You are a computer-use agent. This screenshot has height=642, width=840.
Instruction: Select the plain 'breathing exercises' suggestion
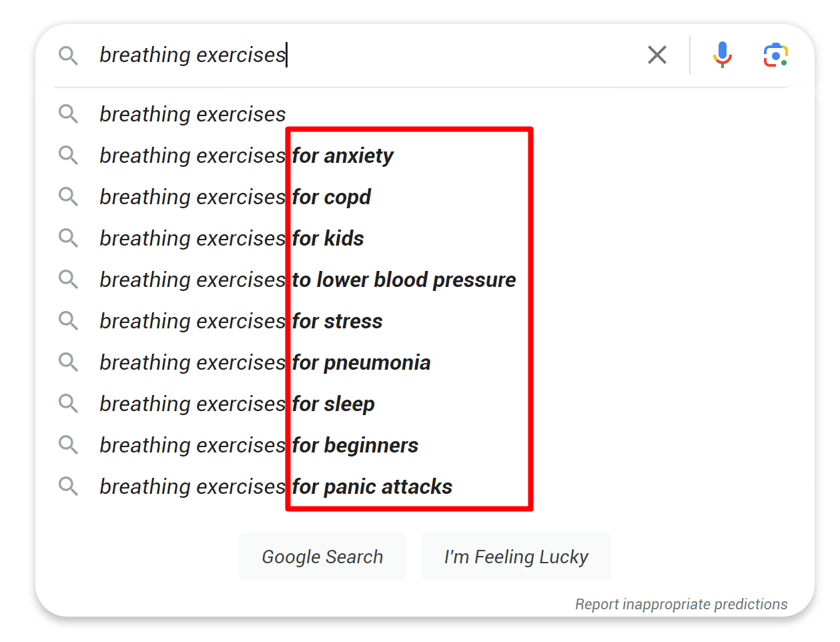192,113
